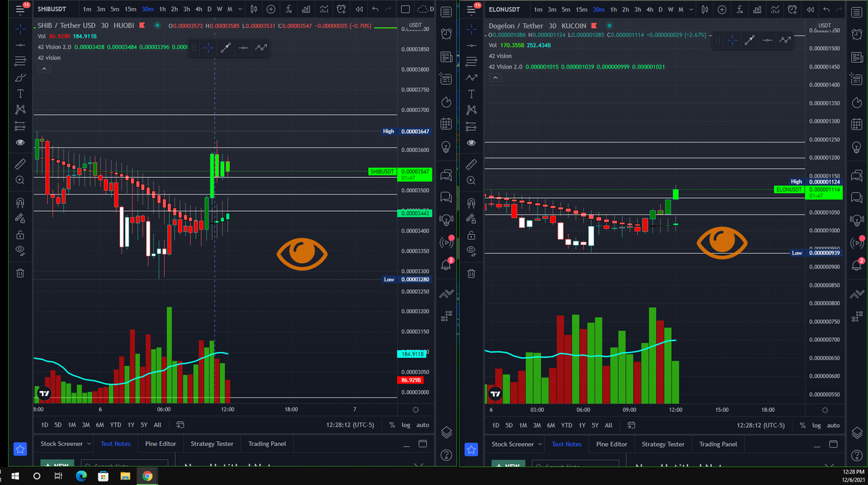
Task: Open alerts alarm-clock icon in middle sidebar
Action: [x=446, y=35]
